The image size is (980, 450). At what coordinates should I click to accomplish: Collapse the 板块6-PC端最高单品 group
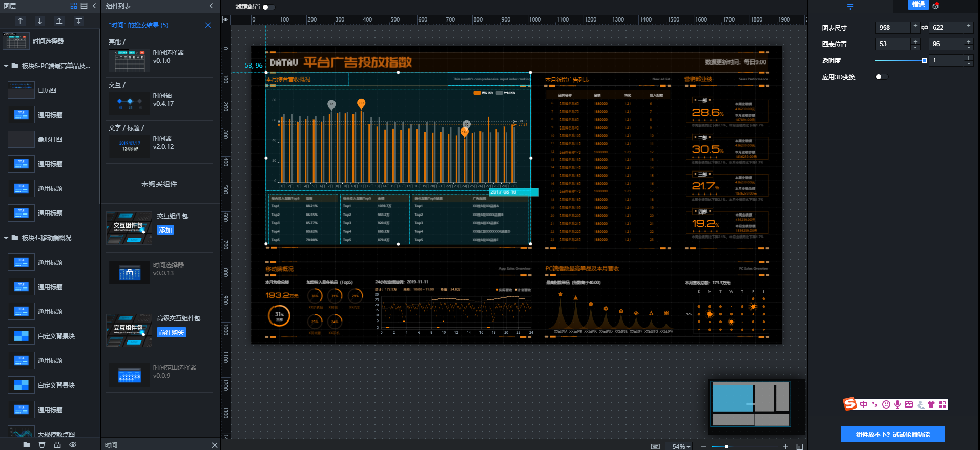(x=6, y=66)
